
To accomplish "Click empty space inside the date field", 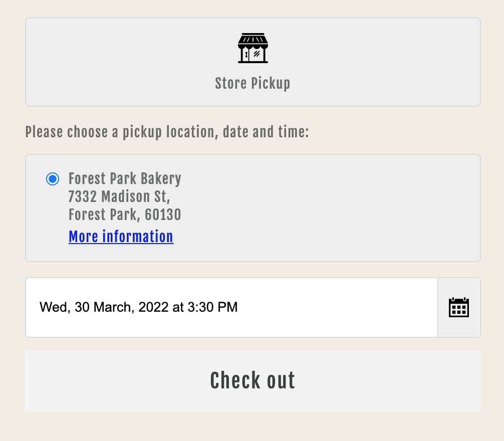I will (x=338, y=308).
